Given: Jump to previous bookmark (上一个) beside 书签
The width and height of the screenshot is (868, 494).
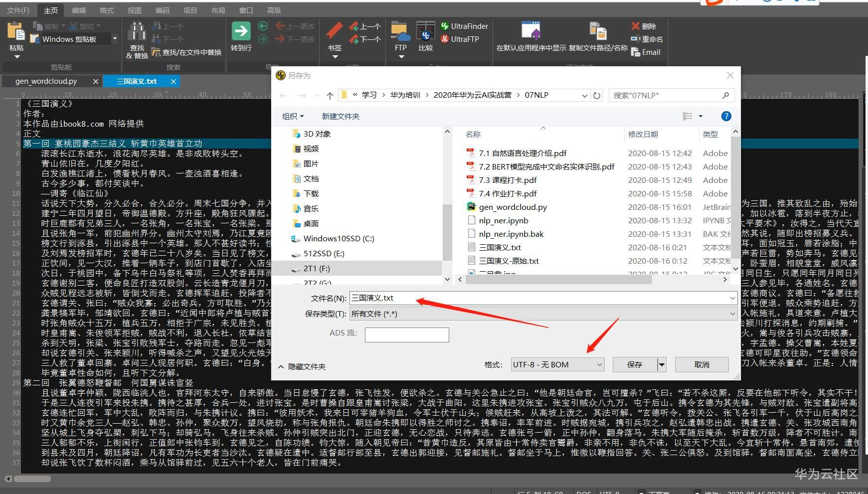Looking at the screenshot, I should click(364, 26).
